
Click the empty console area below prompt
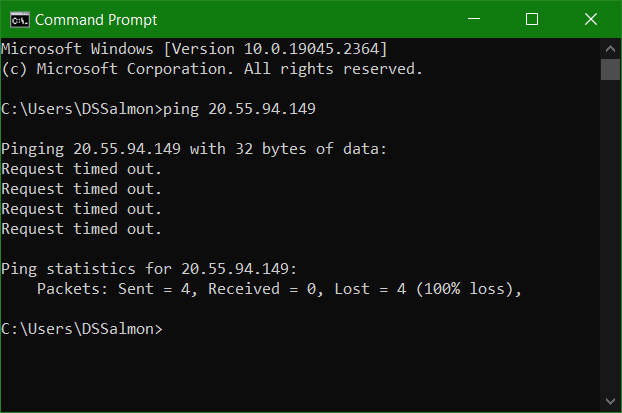tap(300, 375)
